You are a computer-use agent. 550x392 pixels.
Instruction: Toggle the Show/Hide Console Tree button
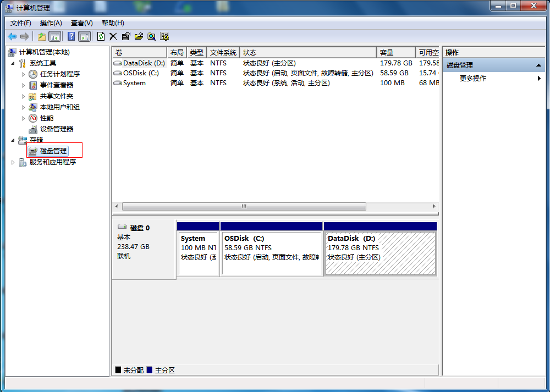(x=54, y=36)
